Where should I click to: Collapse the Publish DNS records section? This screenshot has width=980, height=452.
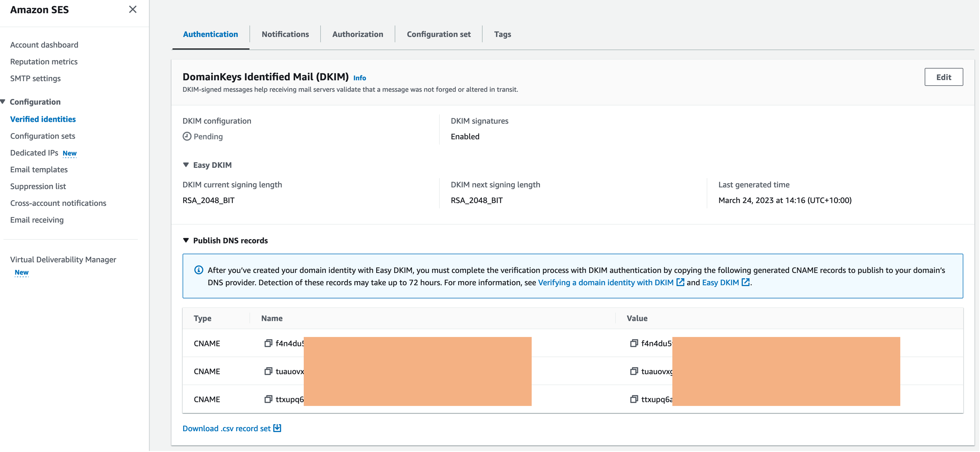186,241
